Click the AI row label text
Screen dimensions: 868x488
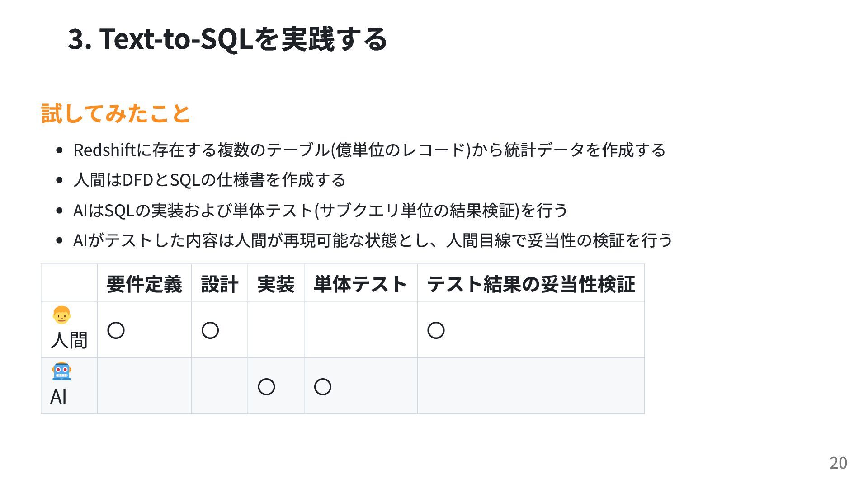(x=59, y=397)
